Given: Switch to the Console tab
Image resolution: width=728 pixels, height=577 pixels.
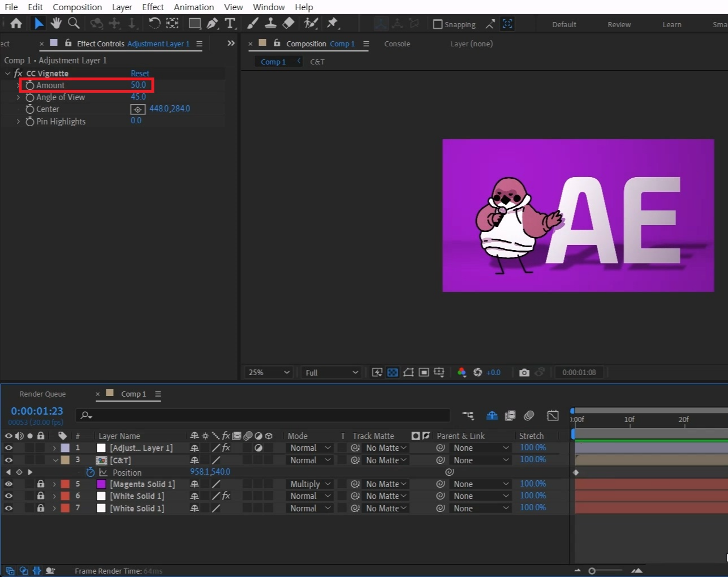Looking at the screenshot, I should pyautogui.click(x=397, y=44).
